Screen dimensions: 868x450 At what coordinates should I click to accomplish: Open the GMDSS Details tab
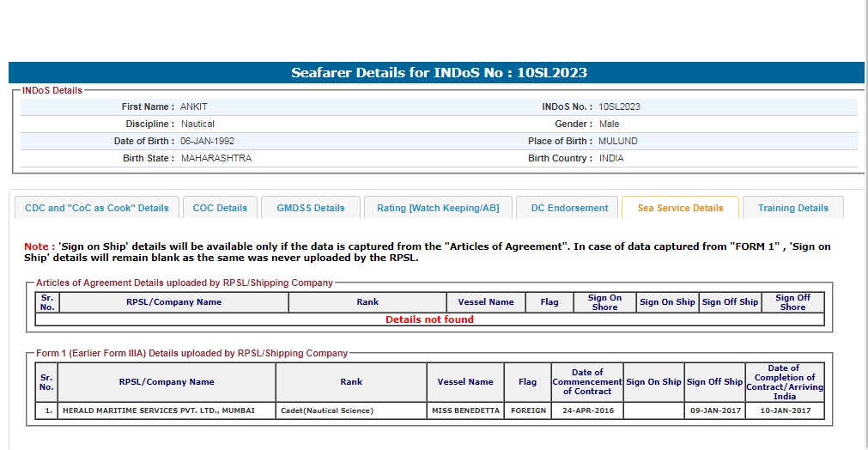[x=310, y=208]
